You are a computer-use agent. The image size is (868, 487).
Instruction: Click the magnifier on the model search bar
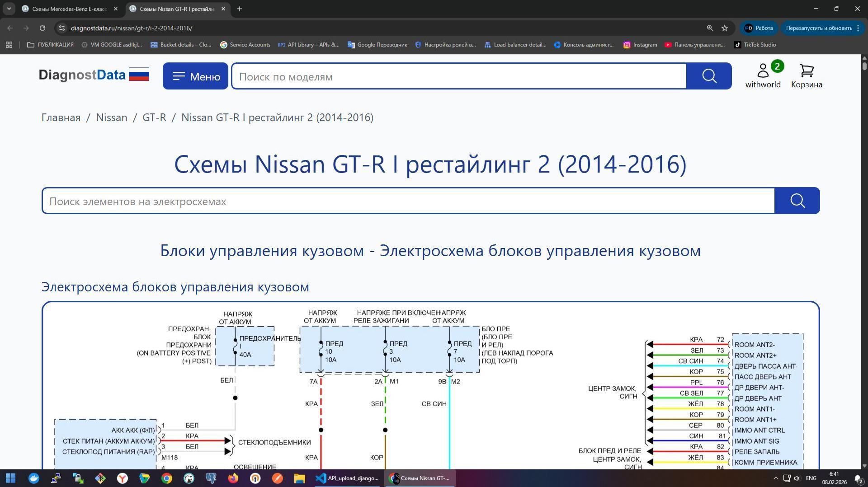708,76
